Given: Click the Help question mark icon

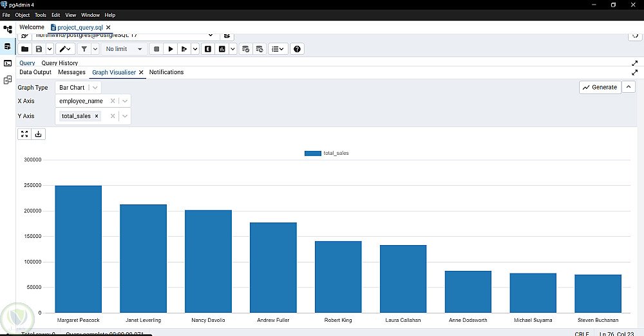Looking at the screenshot, I should [x=297, y=49].
